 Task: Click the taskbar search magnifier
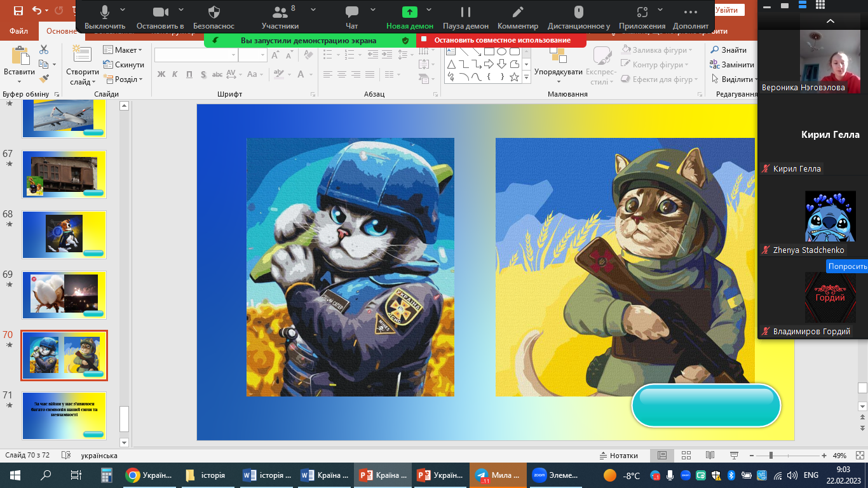[x=46, y=475]
